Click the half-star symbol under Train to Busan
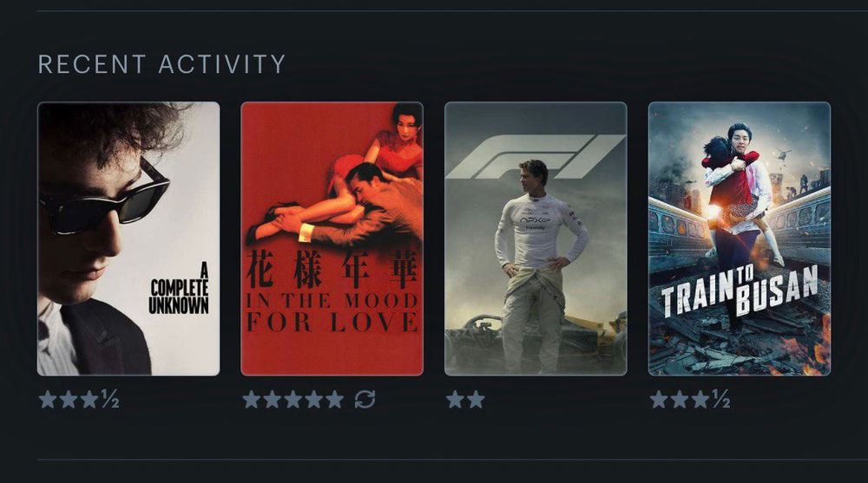Image resolution: width=868 pixels, height=483 pixels. (721, 399)
